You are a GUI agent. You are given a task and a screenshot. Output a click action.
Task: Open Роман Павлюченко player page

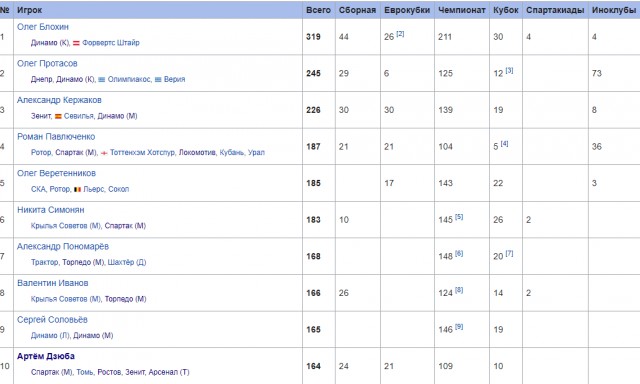tap(56, 137)
